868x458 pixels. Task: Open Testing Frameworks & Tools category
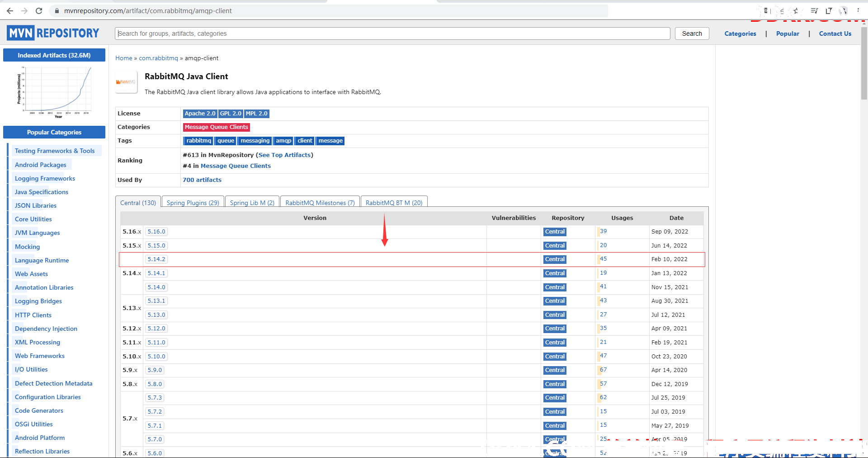point(55,151)
